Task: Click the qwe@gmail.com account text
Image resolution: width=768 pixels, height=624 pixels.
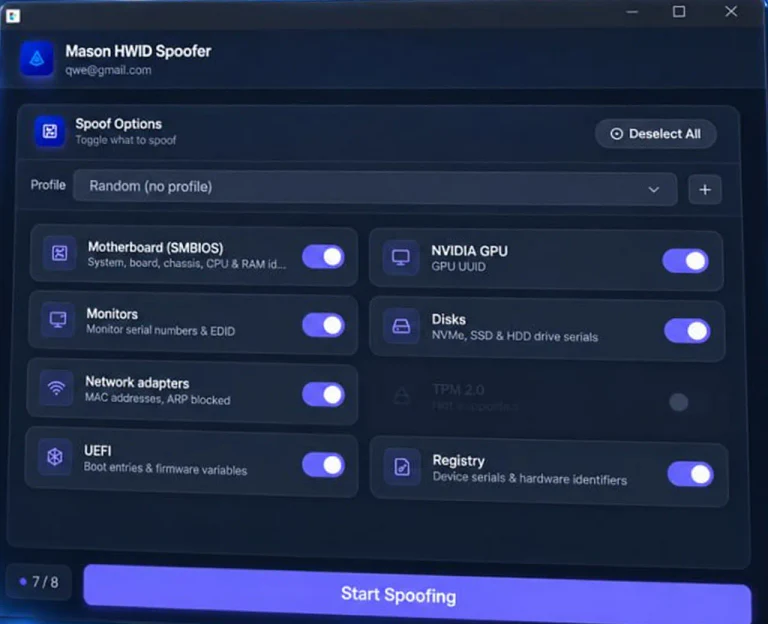Action: (x=108, y=70)
